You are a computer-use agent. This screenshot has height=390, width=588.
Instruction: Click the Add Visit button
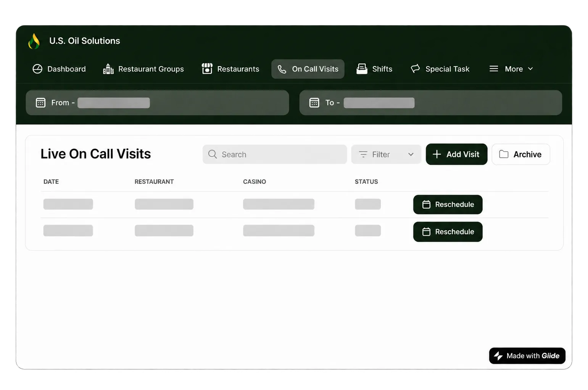click(x=456, y=154)
